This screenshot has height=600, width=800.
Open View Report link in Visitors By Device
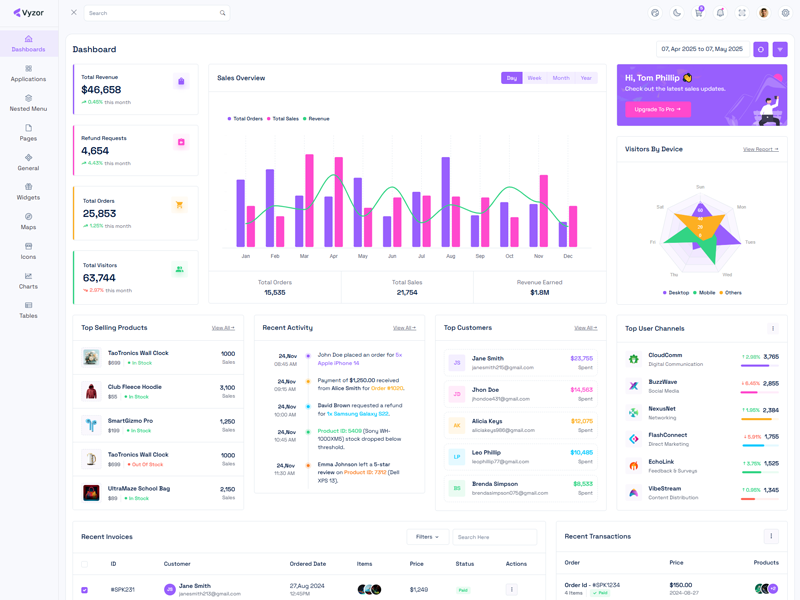coord(760,149)
